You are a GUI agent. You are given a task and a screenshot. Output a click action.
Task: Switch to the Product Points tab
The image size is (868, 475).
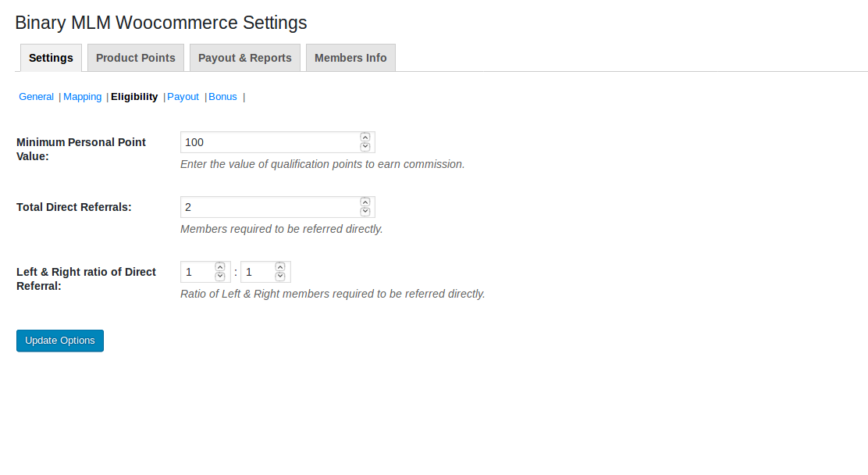click(x=136, y=58)
